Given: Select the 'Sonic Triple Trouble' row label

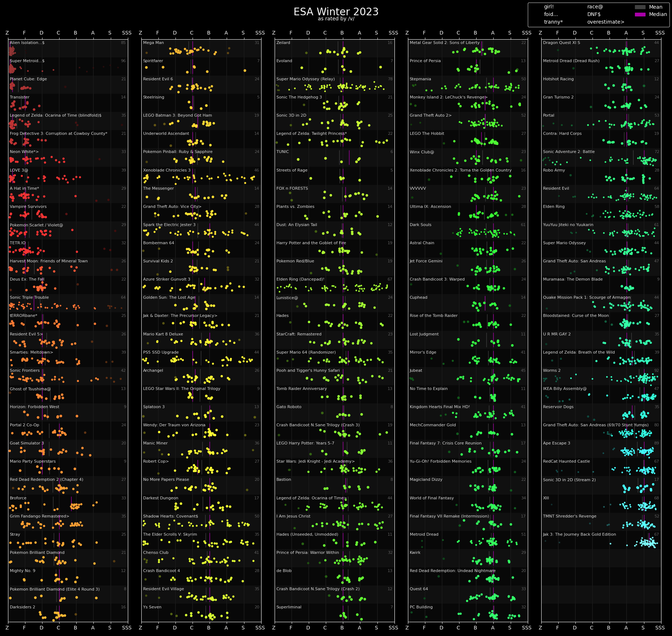Looking at the screenshot, I should tap(29, 298).
